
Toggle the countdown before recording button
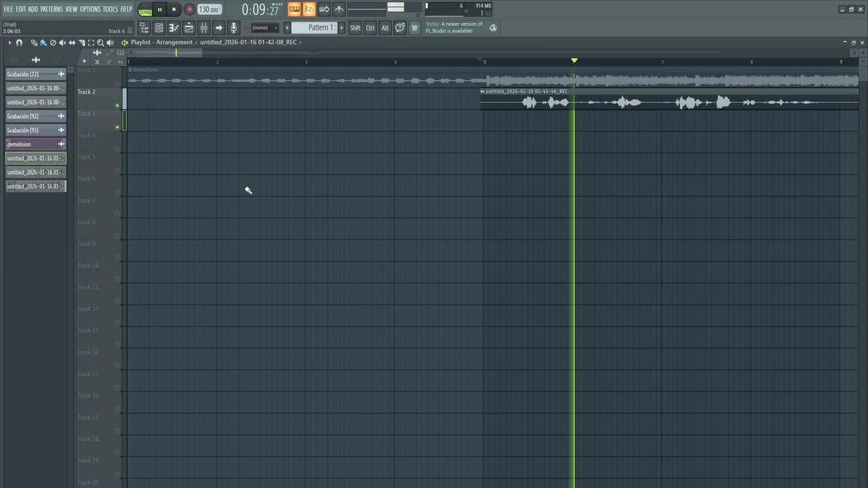pyautogui.click(x=309, y=9)
